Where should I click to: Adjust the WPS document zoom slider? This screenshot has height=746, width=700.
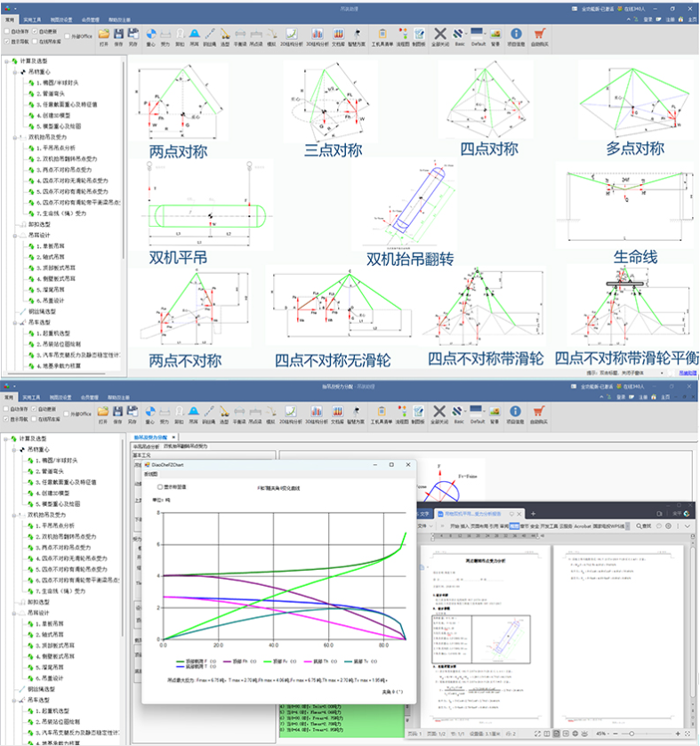[x=632, y=734]
